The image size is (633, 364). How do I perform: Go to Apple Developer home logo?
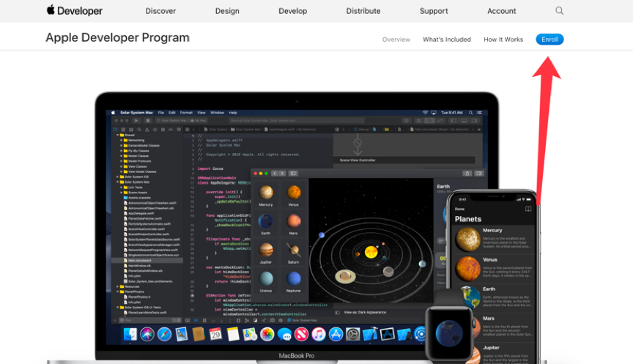coord(74,10)
